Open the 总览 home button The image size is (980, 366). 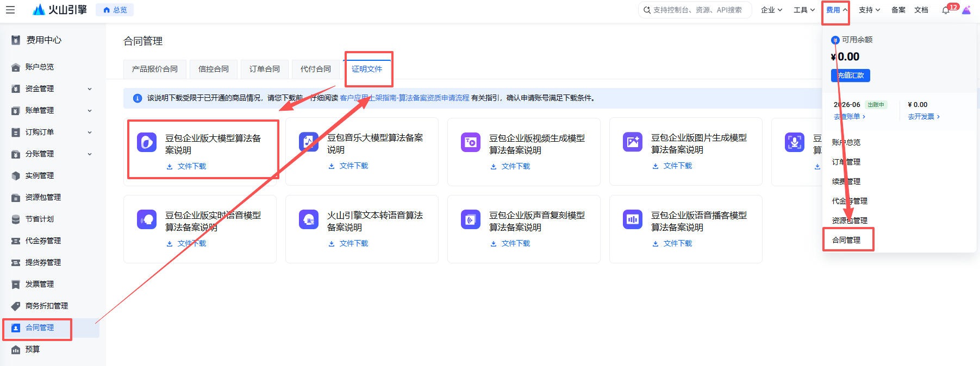click(115, 10)
